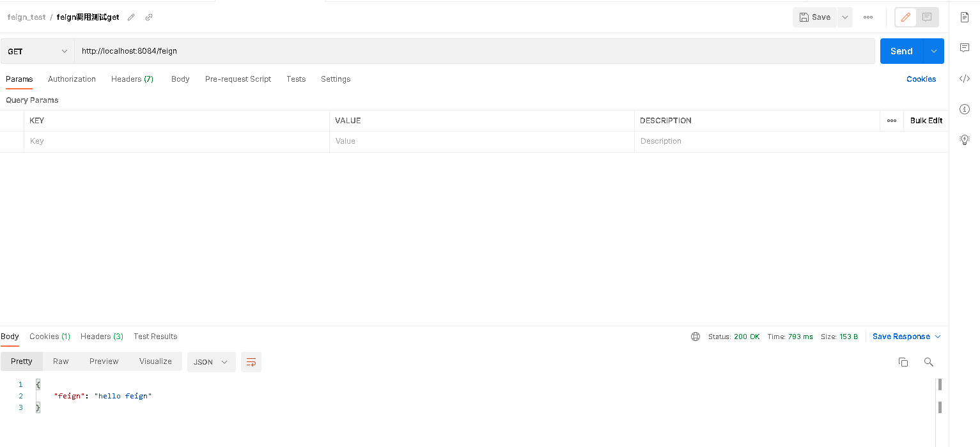
Task: Search within the response body
Action: click(x=929, y=362)
